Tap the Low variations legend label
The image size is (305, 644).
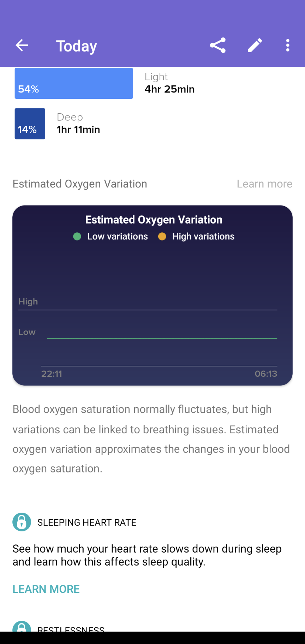coord(118,237)
